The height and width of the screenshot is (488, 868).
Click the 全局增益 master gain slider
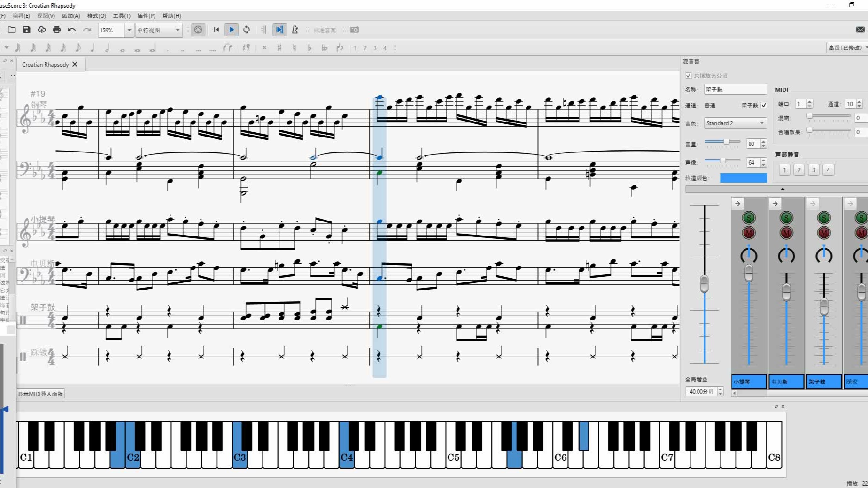click(x=704, y=284)
